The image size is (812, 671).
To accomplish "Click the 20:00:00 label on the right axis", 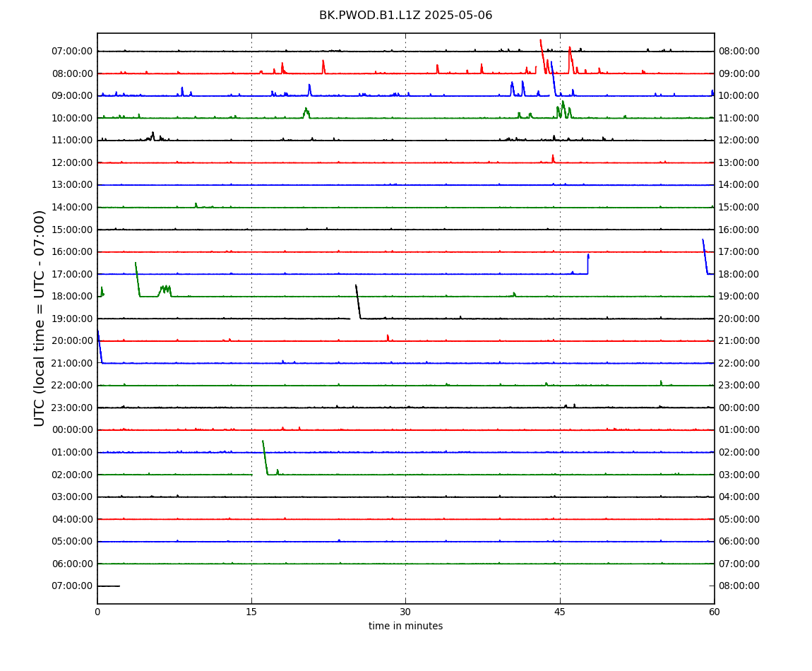I will click(x=739, y=319).
